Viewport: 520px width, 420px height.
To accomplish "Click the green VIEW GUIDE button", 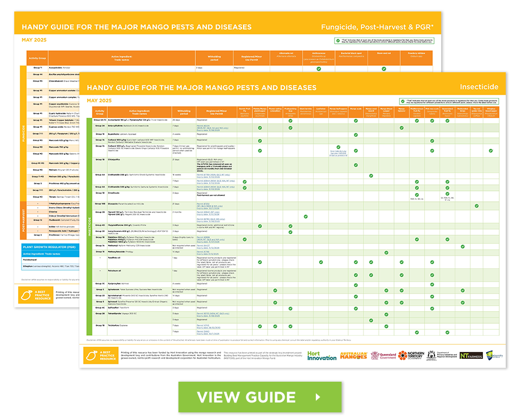I will [259, 397].
